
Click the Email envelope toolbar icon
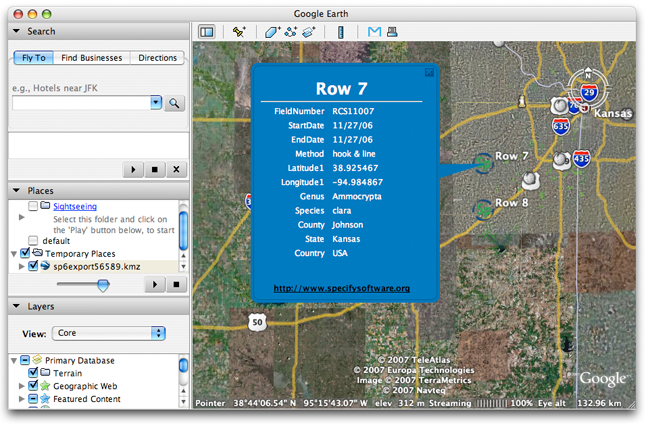tap(374, 32)
